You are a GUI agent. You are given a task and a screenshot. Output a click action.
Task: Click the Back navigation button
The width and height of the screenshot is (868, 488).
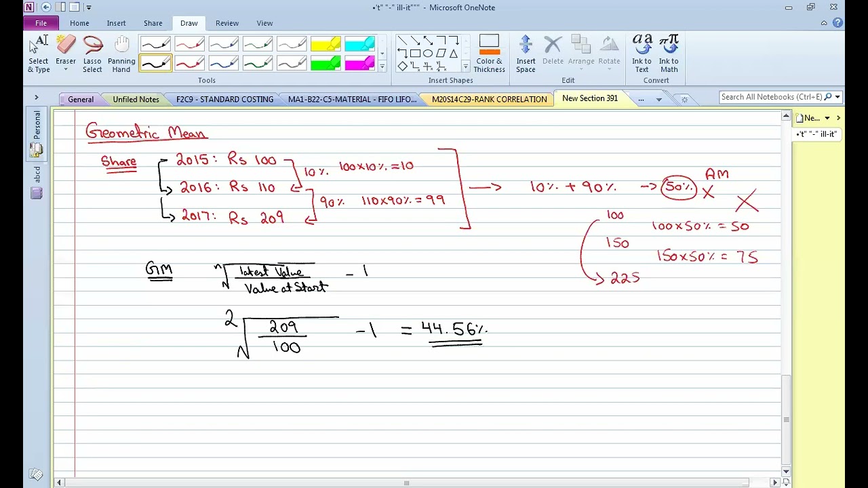46,7
